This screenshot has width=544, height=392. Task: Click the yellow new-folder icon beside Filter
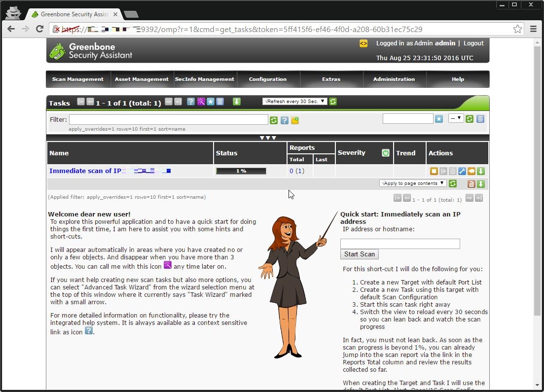295,120
